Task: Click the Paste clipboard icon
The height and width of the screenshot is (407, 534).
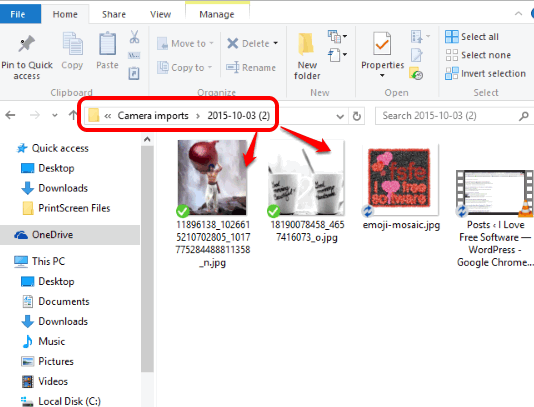Action: [x=107, y=44]
